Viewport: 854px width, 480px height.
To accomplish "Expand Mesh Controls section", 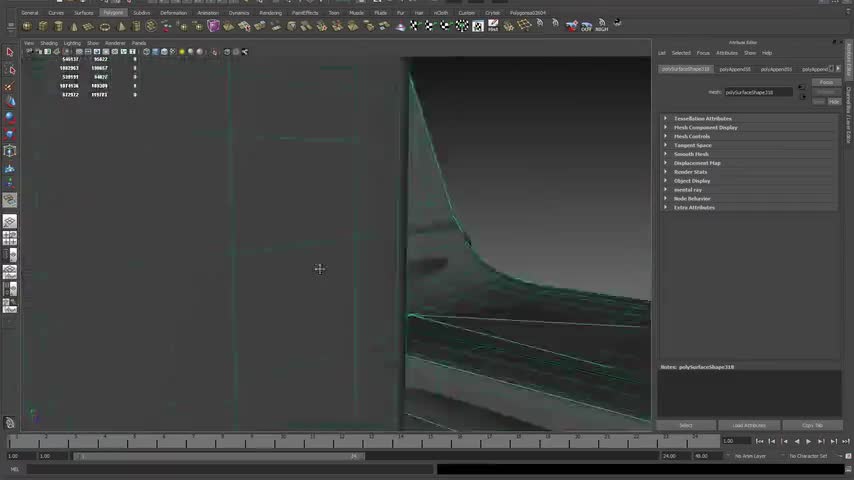I will 666,136.
